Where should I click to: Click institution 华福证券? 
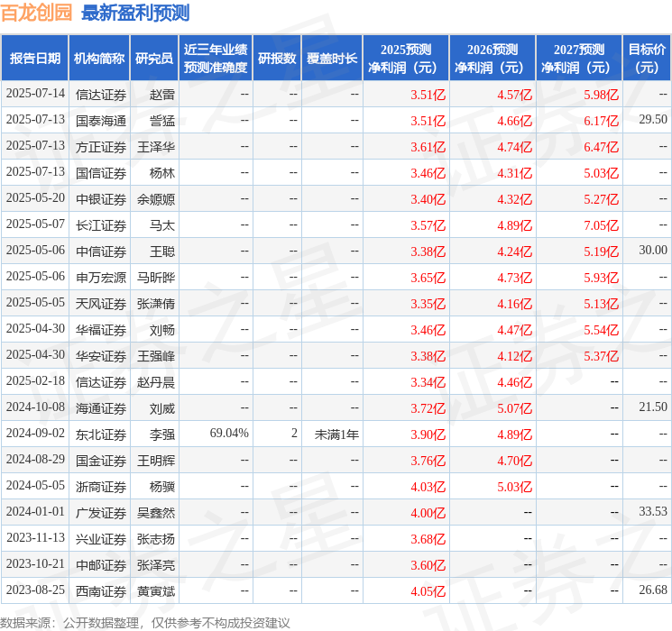pyautogui.click(x=101, y=330)
